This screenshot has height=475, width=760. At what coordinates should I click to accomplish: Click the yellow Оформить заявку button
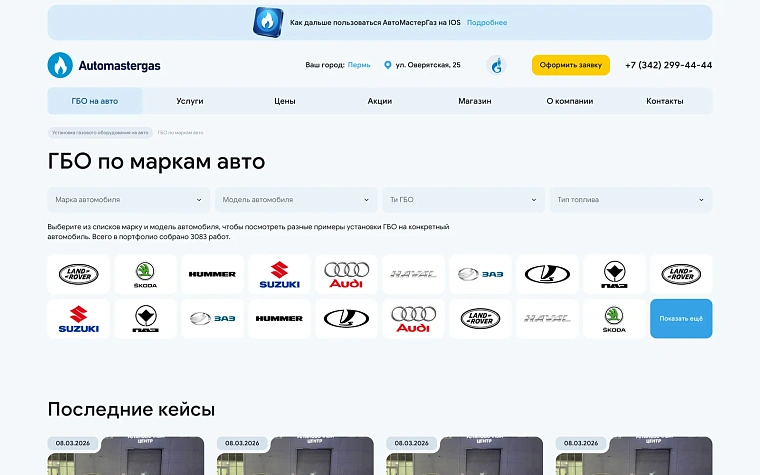click(571, 65)
